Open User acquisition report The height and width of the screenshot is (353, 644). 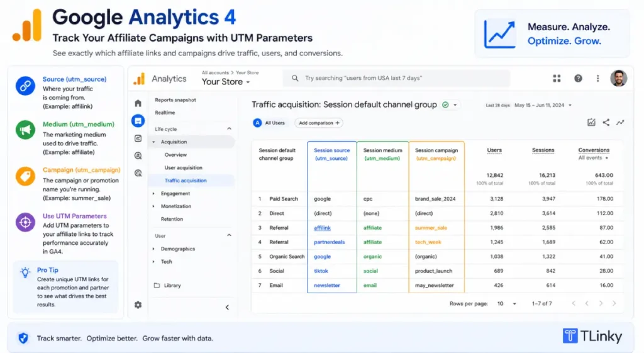tap(183, 167)
